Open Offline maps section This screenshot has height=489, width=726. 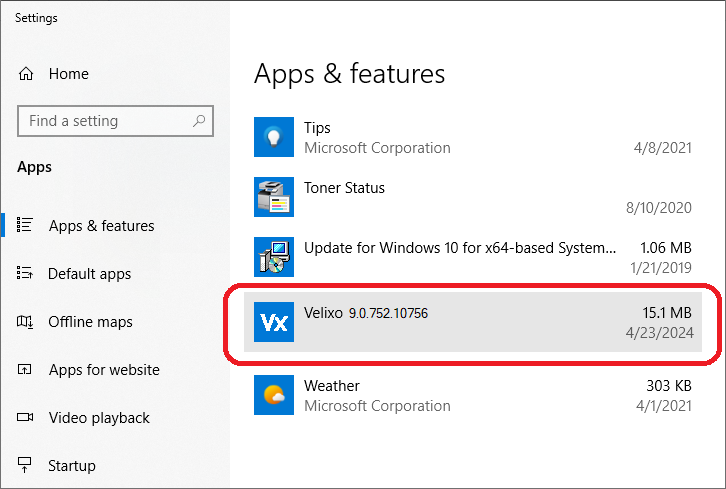point(90,322)
